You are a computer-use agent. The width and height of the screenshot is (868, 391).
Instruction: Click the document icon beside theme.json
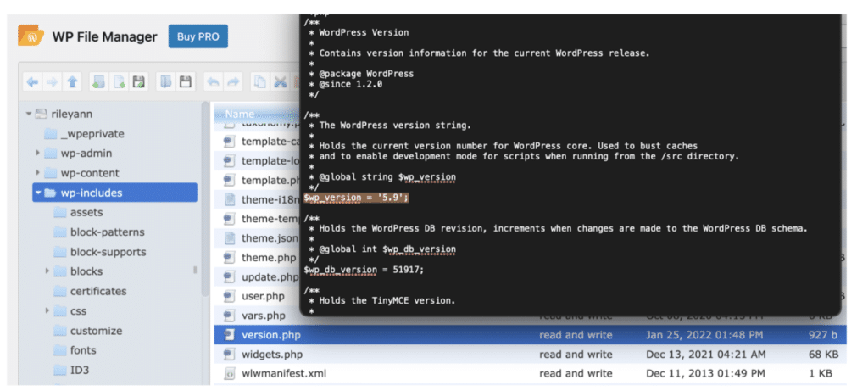pos(229,238)
